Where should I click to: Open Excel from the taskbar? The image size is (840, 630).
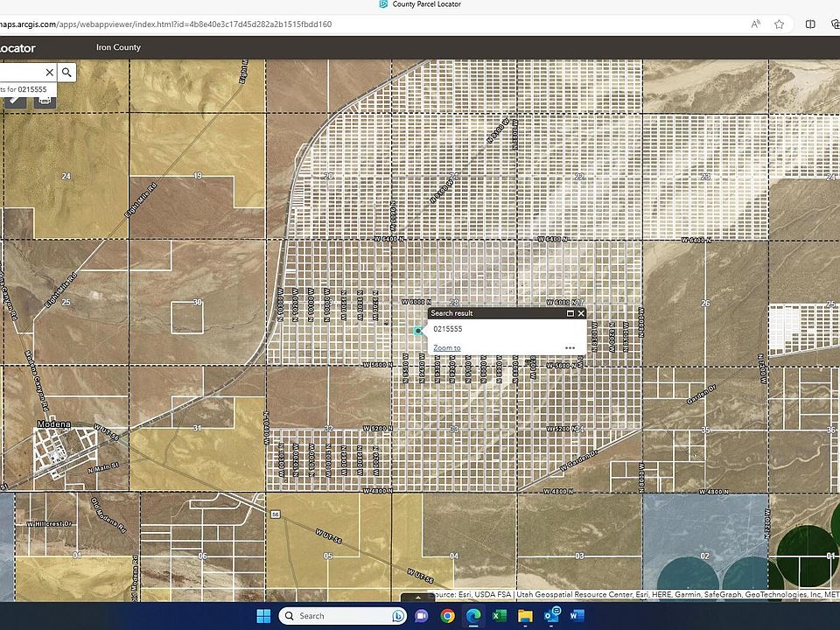(499, 616)
